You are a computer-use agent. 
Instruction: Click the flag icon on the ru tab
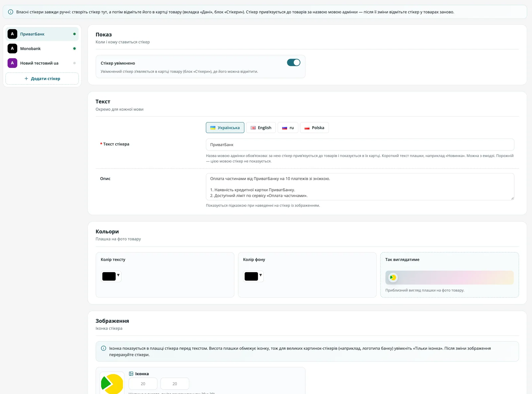(285, 128)
